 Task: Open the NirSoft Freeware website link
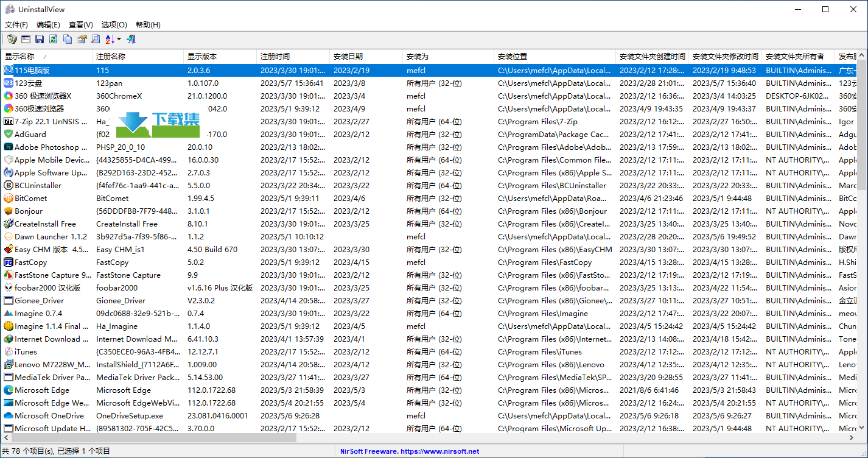pyautogui.click(x=410, y=451)
